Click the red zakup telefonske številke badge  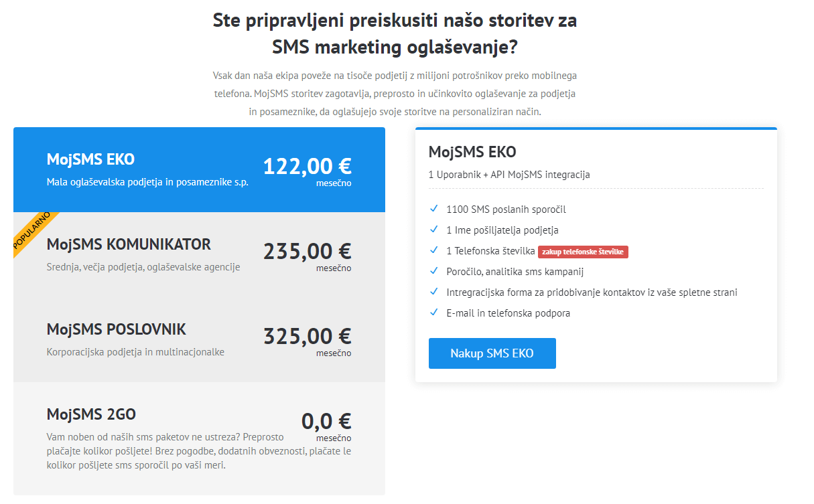pos(583,252)
